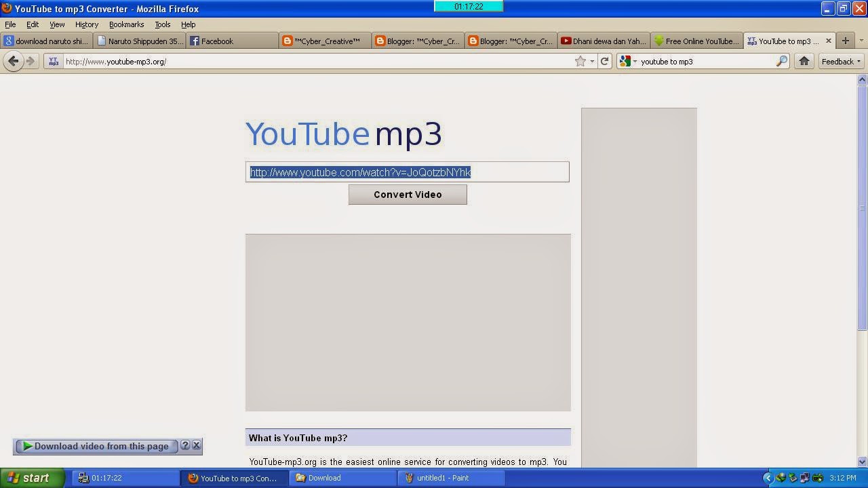
Task: Close the Download video bar with X
Action: [x=197, y=445]
